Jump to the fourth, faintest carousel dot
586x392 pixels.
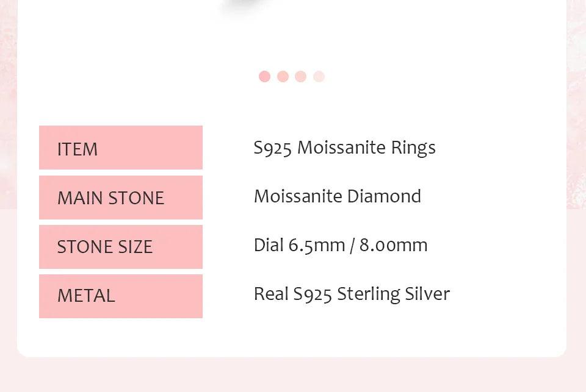319,76
